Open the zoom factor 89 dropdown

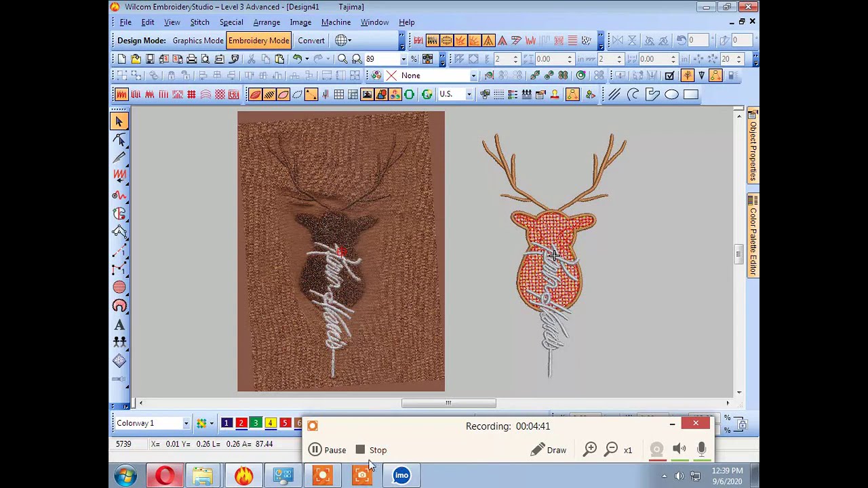point(403,59)
